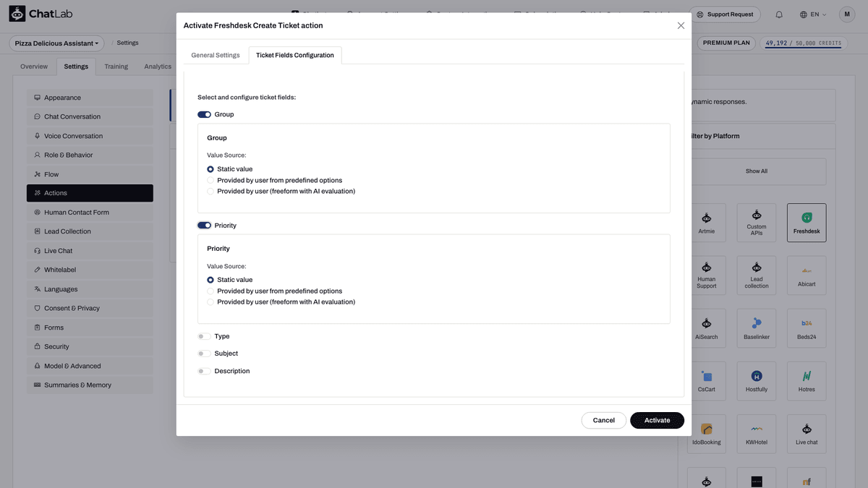The image size is (868, 488).
Task: Open the Appearance settings section
Action: (x=90, y=98)
